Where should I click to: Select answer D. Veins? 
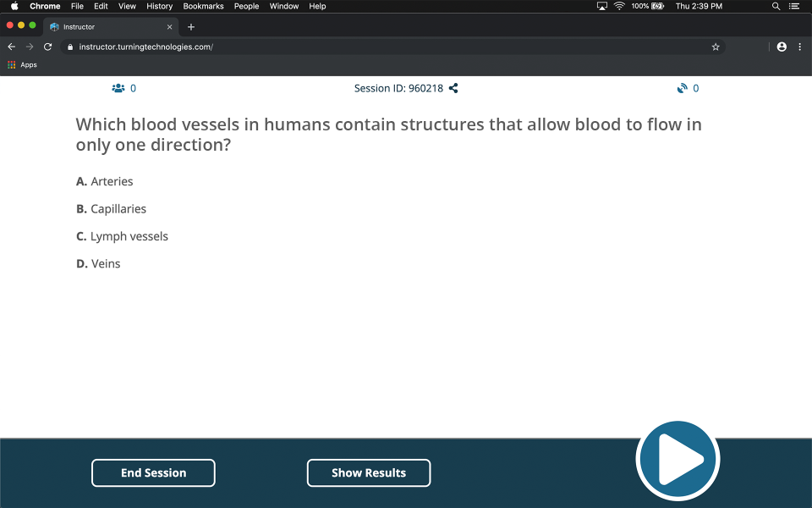click(x=98, y=264)
